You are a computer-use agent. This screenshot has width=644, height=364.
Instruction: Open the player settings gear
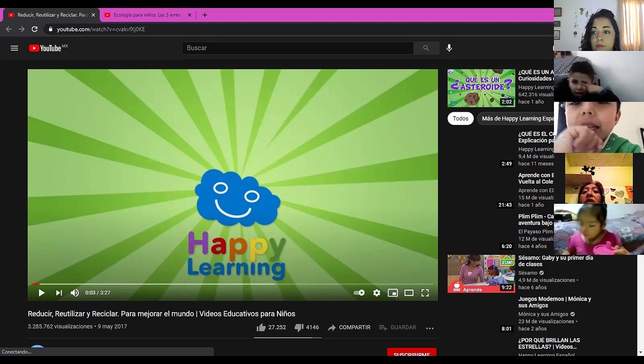pos(377,293)
